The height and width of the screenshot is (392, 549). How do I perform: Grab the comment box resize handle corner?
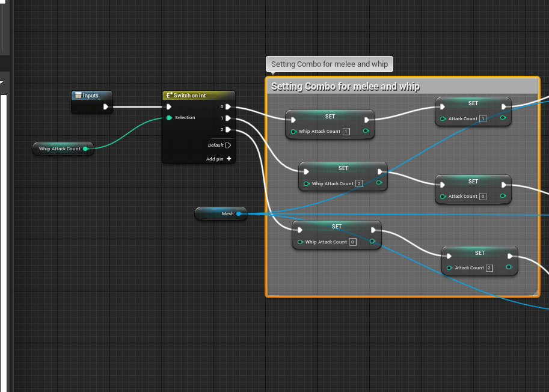(x=535, y=293)
